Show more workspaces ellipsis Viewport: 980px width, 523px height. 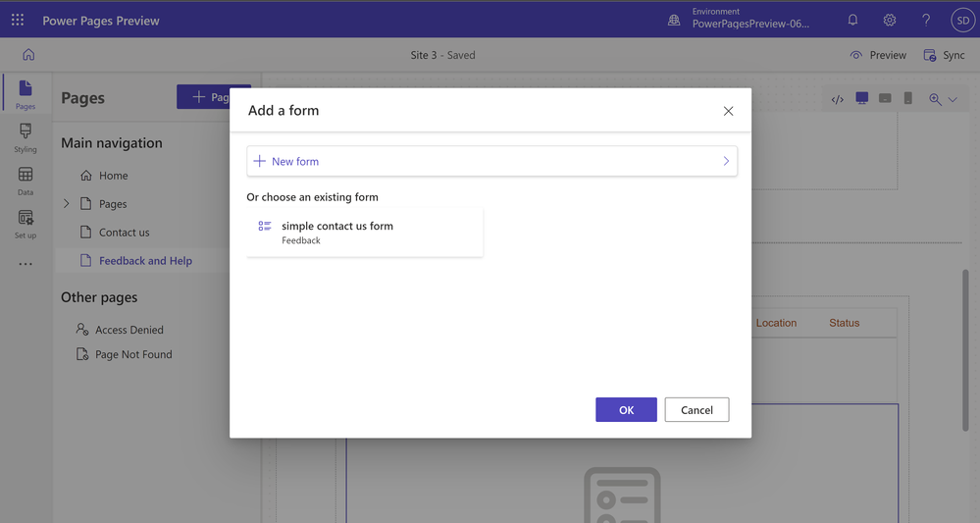tap(26, 264)
